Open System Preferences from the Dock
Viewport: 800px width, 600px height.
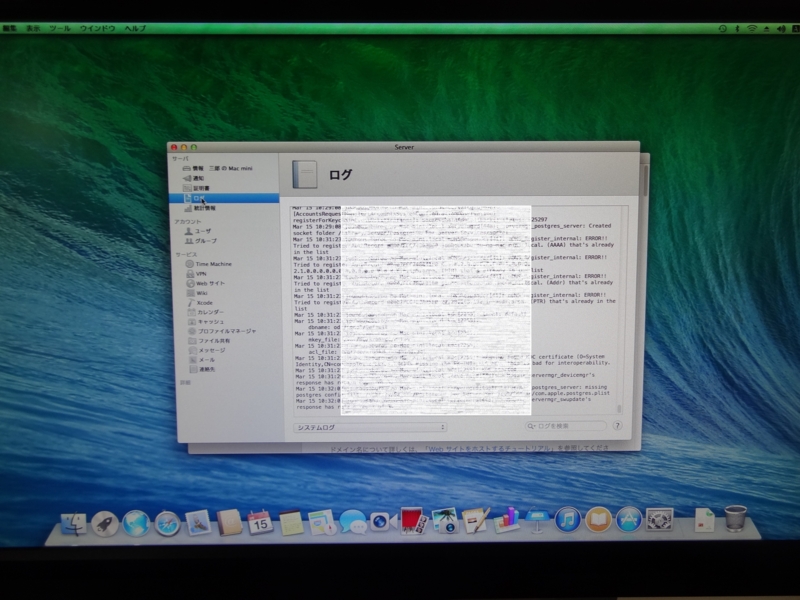659,520
